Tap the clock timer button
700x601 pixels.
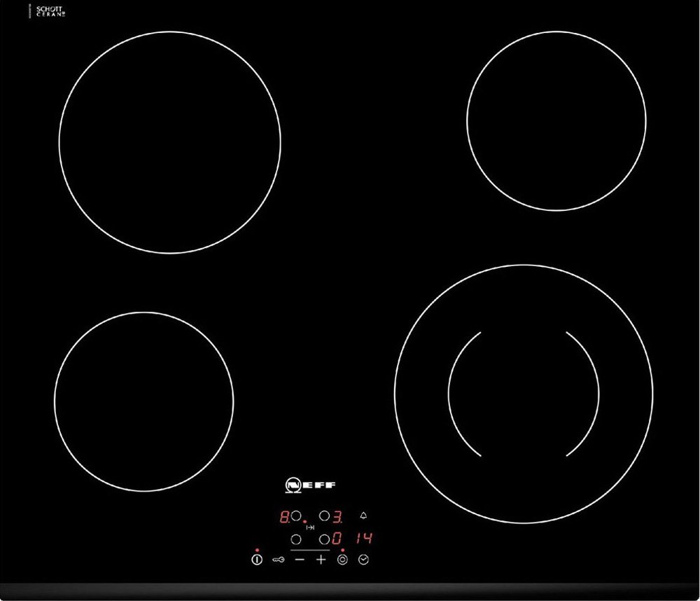click(x=363, y=559)
